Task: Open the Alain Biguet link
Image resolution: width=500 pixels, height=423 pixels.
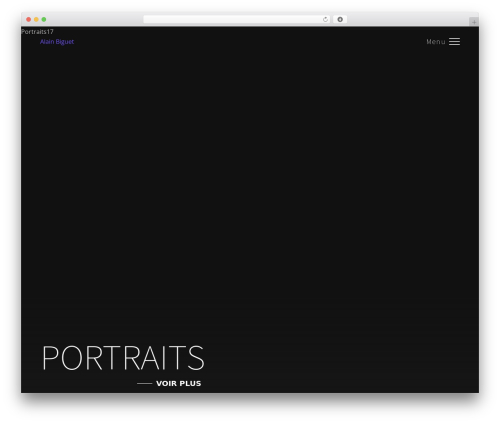Action: point(57,42)
